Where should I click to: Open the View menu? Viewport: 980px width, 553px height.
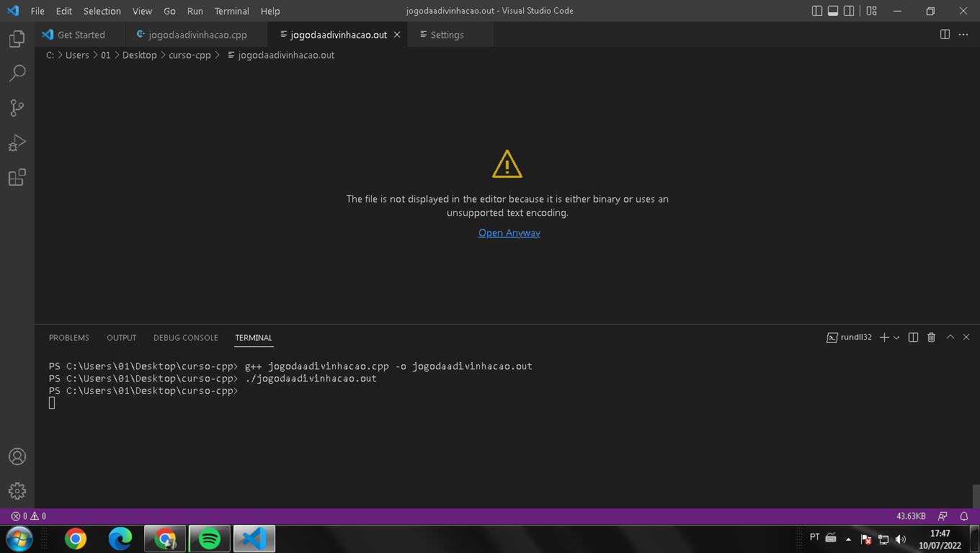[x=142, y=11]
